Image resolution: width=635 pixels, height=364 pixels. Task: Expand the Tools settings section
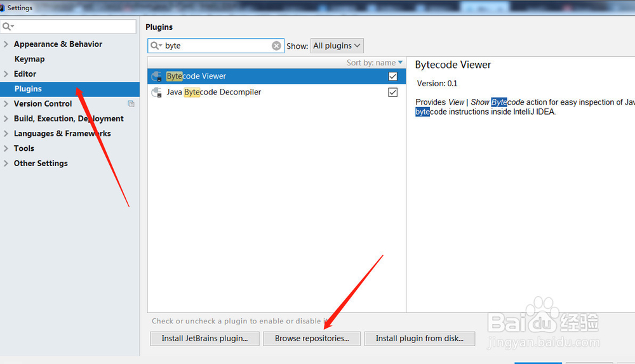(6, 148)
